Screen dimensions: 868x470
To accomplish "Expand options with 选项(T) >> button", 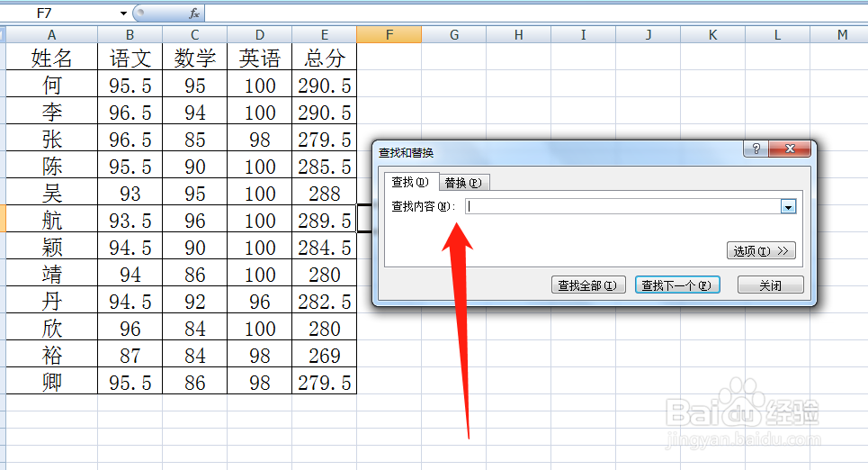I will pos(761,250).
